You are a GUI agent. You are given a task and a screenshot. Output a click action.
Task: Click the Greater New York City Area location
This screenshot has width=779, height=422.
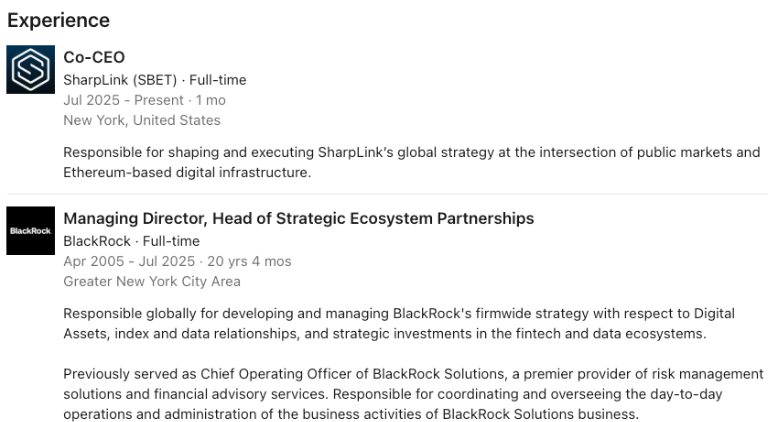click(151, 281)
